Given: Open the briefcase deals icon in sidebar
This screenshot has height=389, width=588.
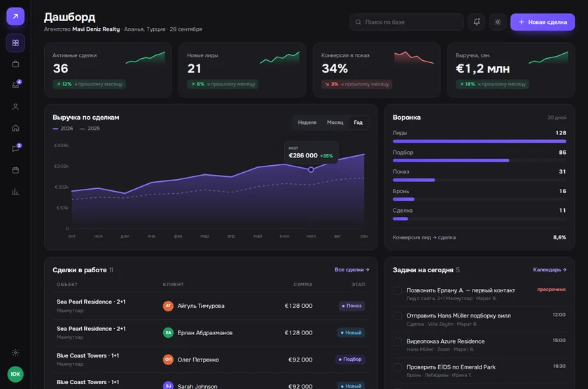Looking at the screenshot, I should (x=15, y=64).
